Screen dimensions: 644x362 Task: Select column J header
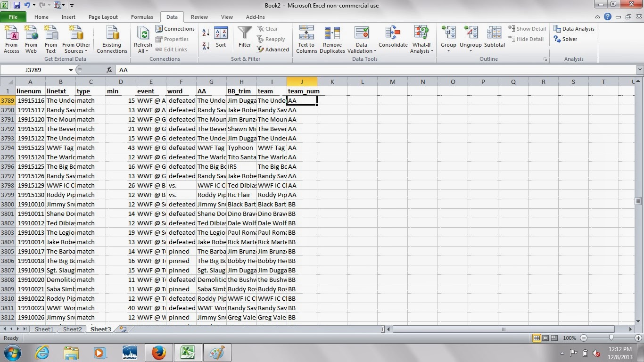302,82
